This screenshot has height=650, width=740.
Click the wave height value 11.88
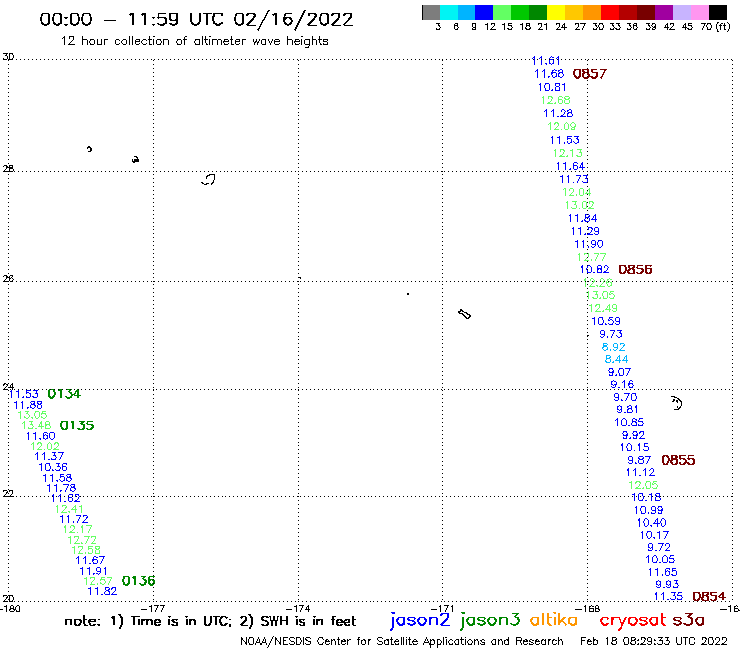pyautogui.click(x=28, y=405)
